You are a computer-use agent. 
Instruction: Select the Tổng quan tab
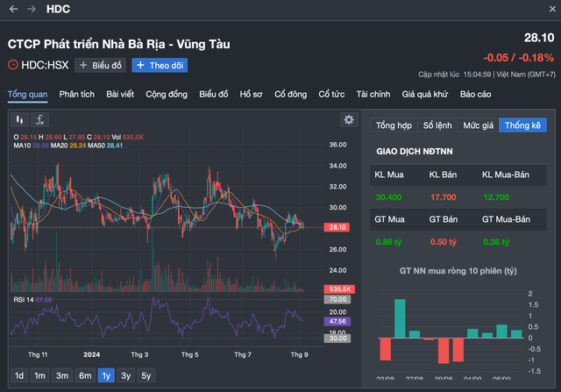(x=27, y=95)
